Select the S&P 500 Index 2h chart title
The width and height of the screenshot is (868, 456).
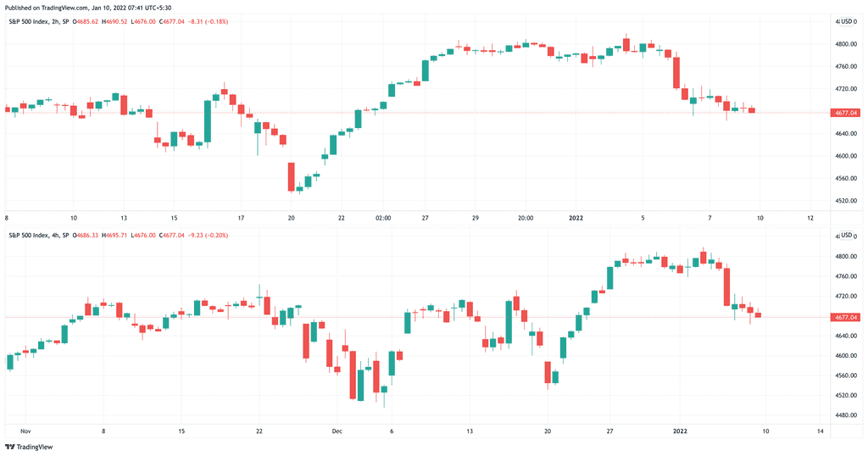[39, 21]
